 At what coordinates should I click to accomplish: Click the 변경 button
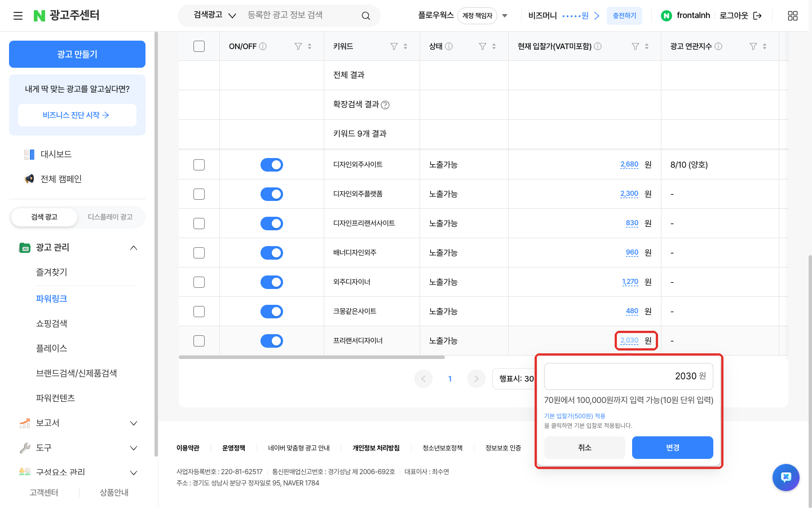pos(673,448)
